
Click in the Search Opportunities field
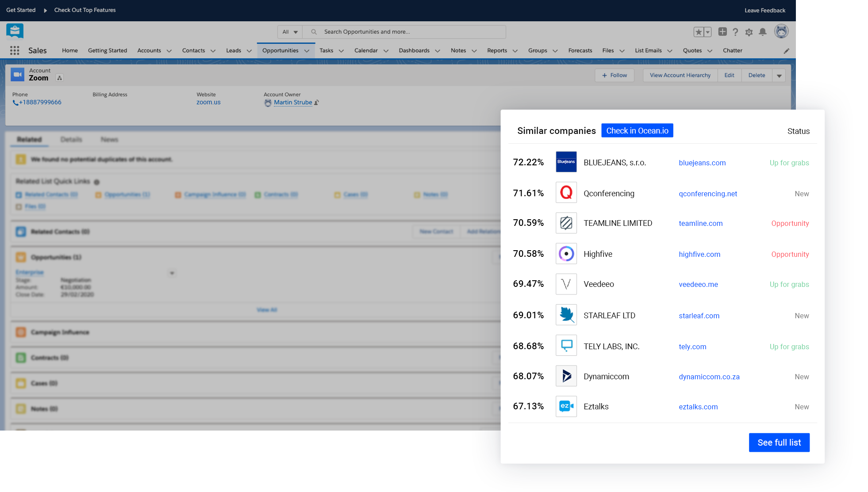tap(404, 32)
